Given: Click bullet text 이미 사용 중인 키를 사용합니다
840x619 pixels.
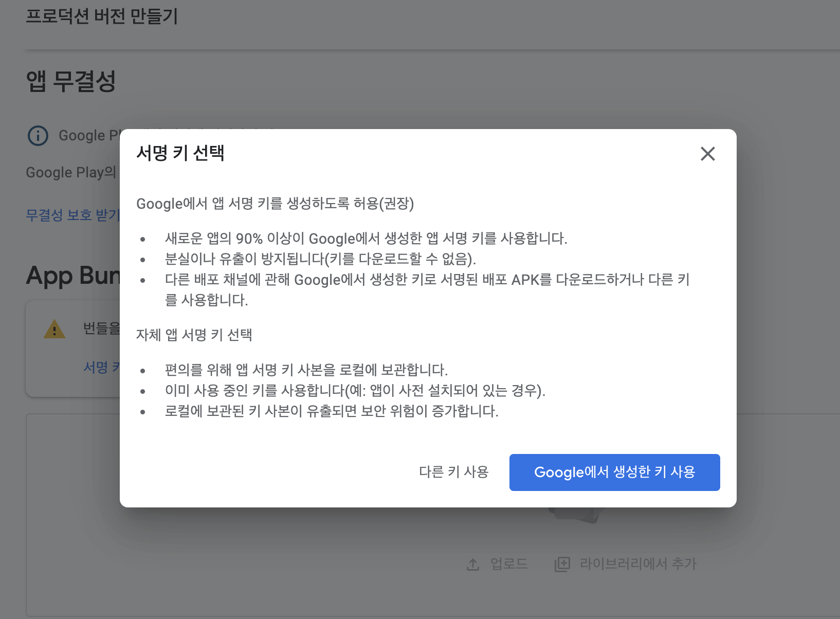Looking at the screenshot, I should coord(355,391).
